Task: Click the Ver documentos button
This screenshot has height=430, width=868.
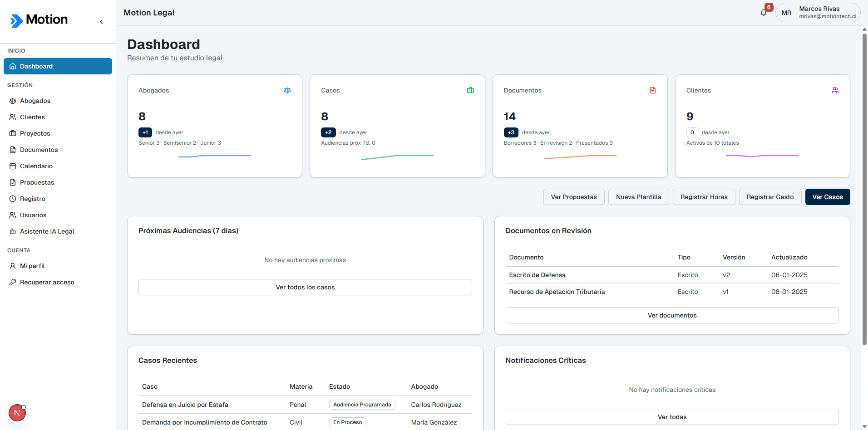Action: (672, 315)
